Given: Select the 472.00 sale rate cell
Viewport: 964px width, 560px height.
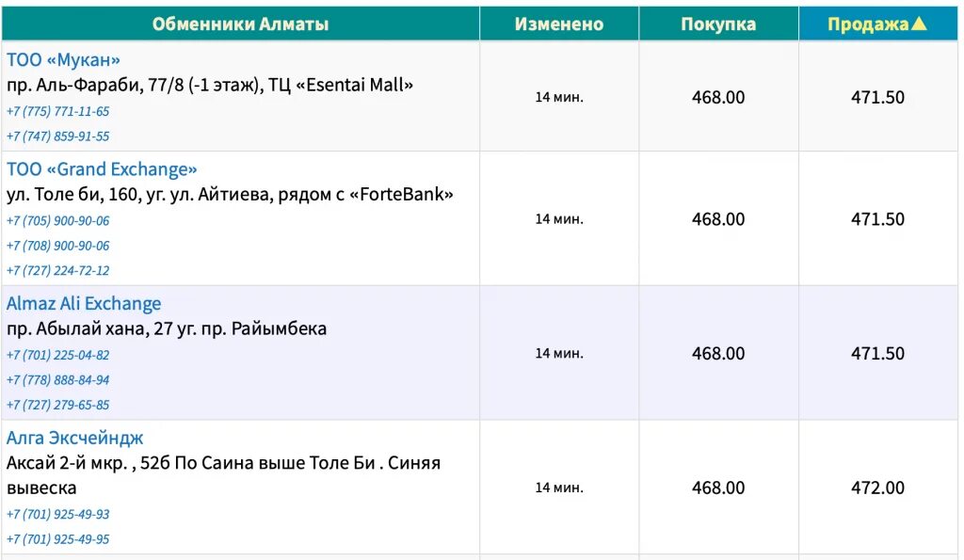Looking at the screenshot, I should 878,488.
